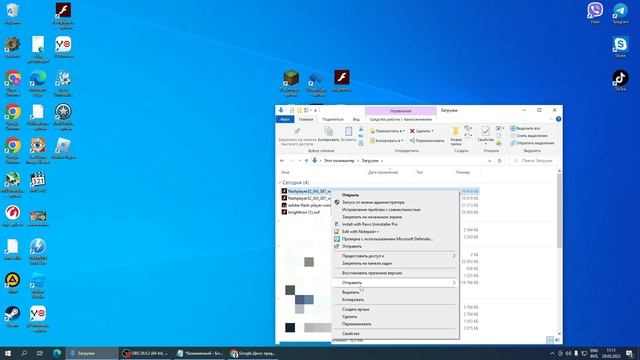This screenshot has height=360, width=640.
Task: Select the Roblox Player desktop shortcut
Action: coord(63,149)
